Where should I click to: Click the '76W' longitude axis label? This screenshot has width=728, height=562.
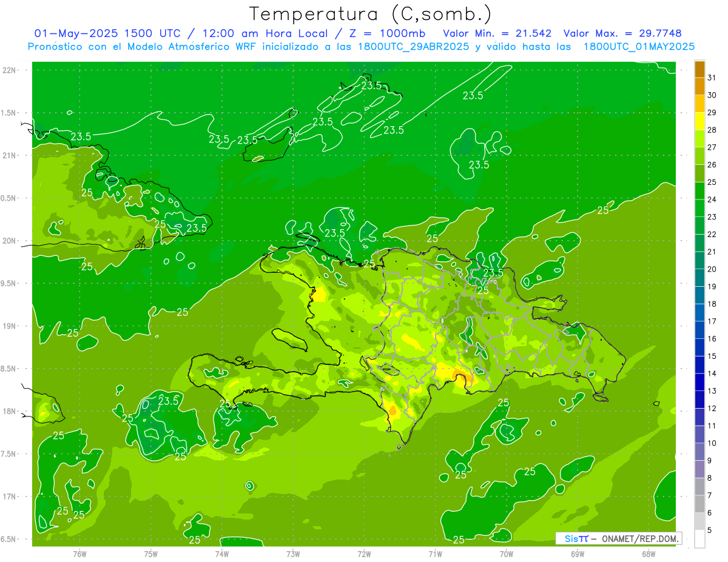[79, 554]
